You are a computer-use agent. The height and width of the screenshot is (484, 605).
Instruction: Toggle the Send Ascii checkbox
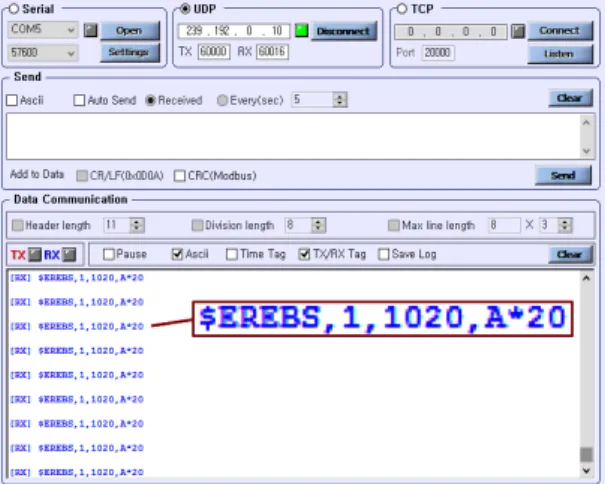point(12,100)
